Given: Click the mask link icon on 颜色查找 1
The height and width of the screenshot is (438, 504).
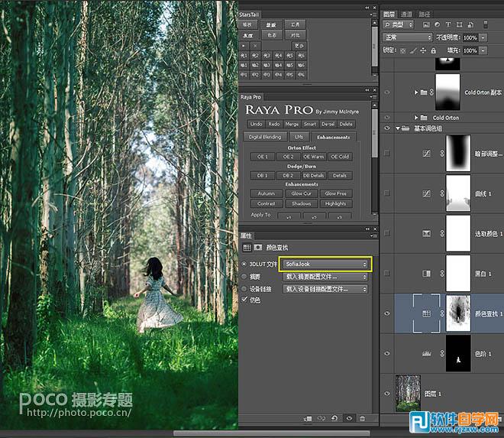Looking at the screenshot, I should (442, 313).
